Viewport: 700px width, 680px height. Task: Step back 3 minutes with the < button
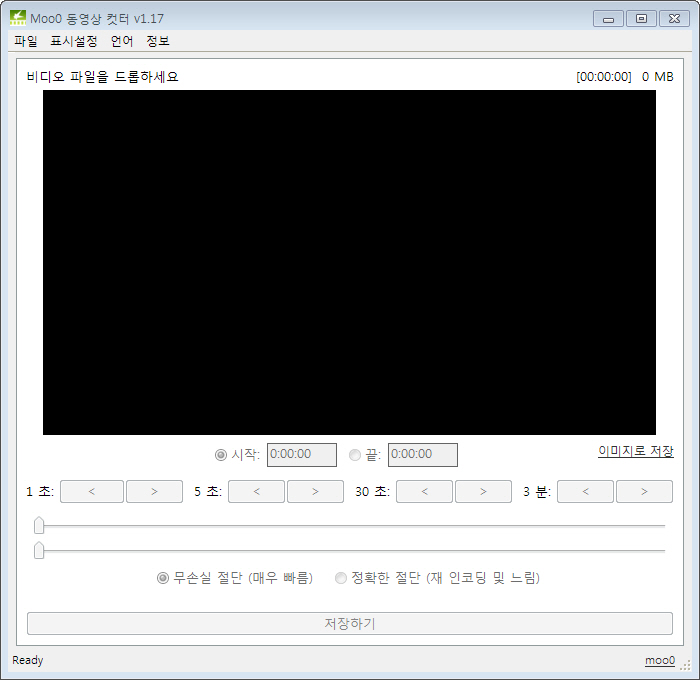click(585, 492)
